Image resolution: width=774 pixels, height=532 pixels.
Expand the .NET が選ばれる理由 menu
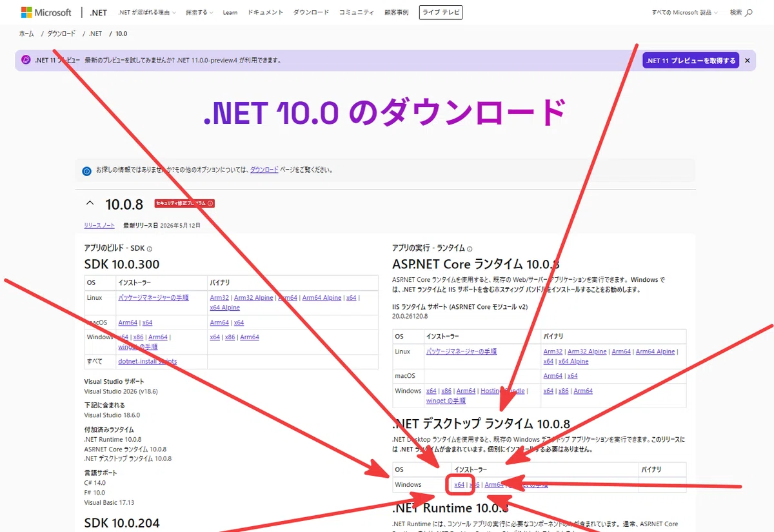pyautogui.click(x=147, y=12)
